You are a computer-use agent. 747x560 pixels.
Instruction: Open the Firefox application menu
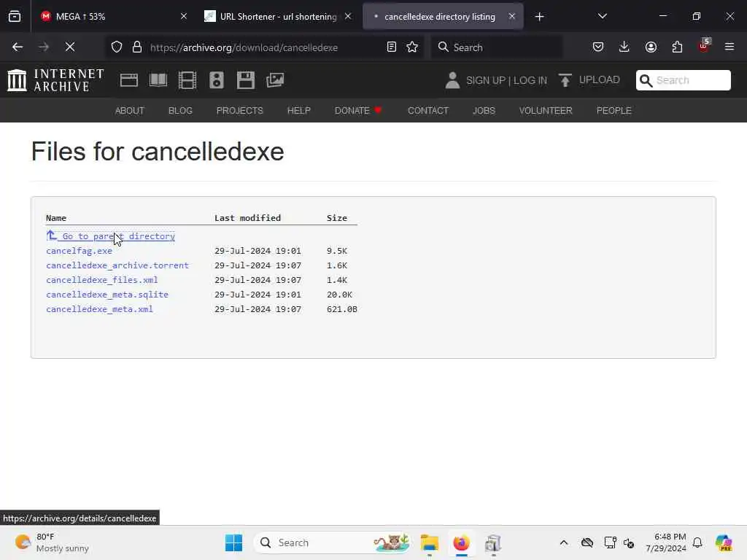click(x=729, y=47)
